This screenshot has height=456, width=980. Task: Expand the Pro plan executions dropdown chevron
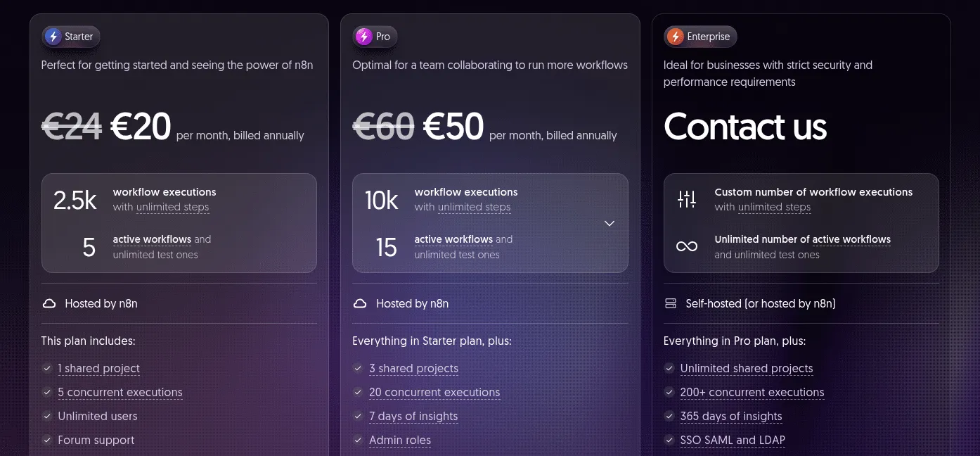click(610, 223)
